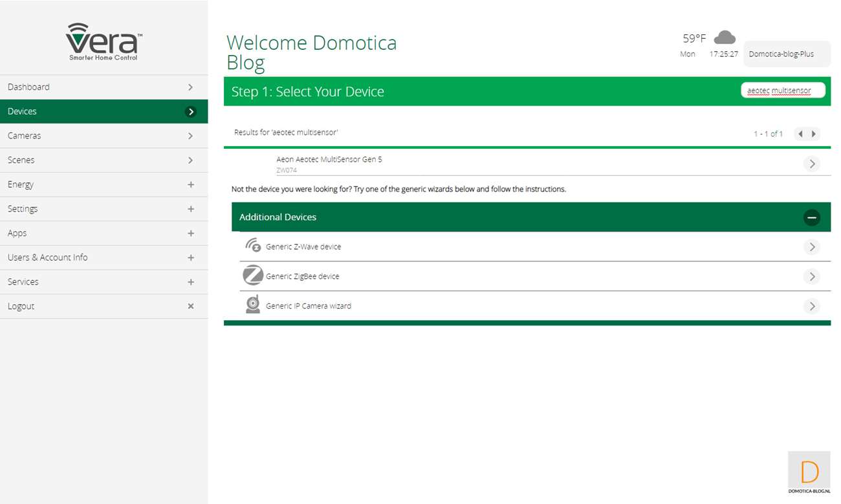
Task: Open the Cameras menu item
Action: coord(104,136)
